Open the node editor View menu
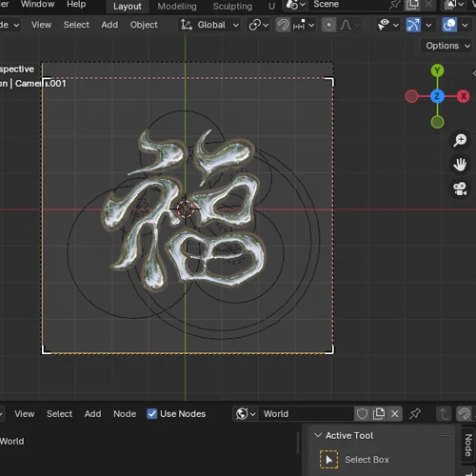This screenshot has width=476, height=476. 25,414
